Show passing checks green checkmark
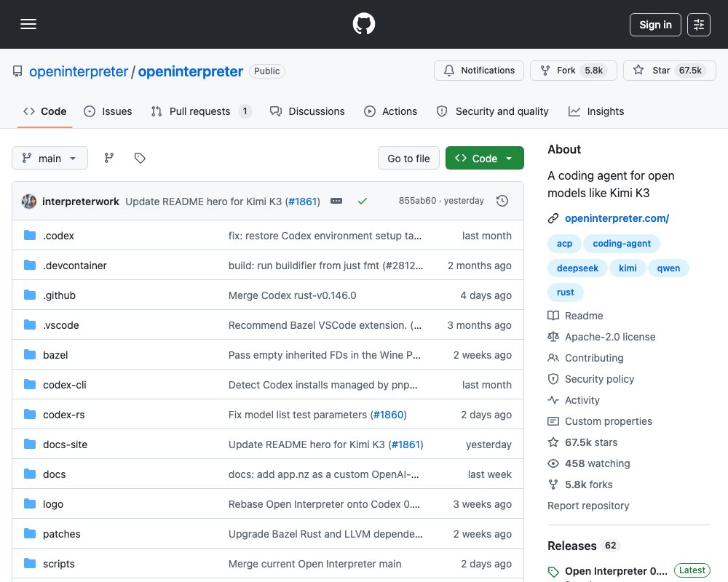 pyautogui.click(x=363, y=201)
